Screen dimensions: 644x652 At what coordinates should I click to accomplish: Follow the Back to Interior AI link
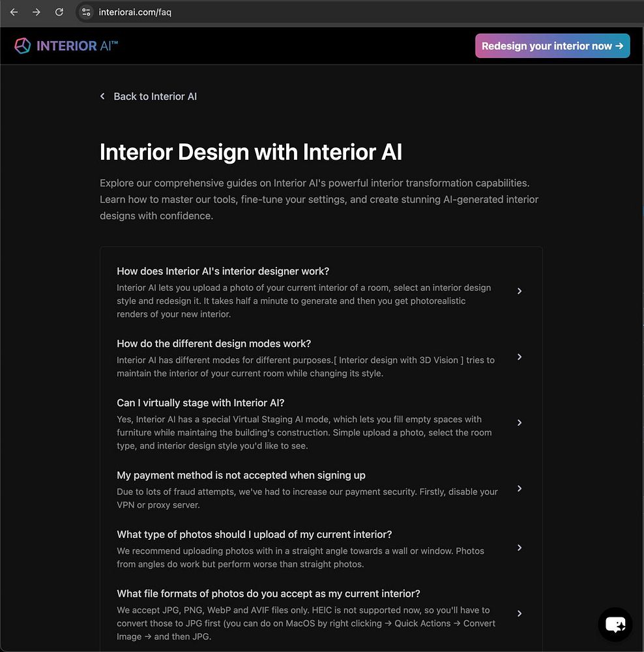(155, 96)
